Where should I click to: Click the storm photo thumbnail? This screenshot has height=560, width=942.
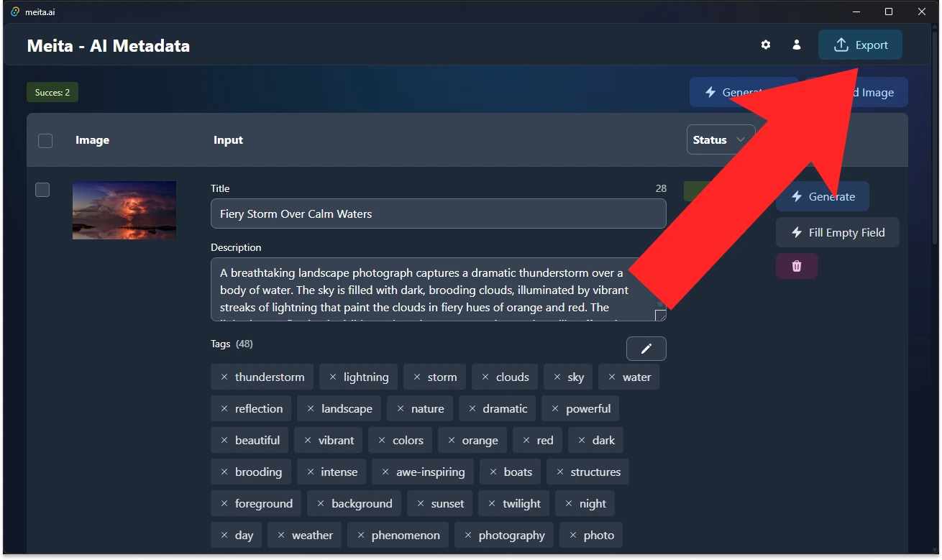tap(124, 210)
